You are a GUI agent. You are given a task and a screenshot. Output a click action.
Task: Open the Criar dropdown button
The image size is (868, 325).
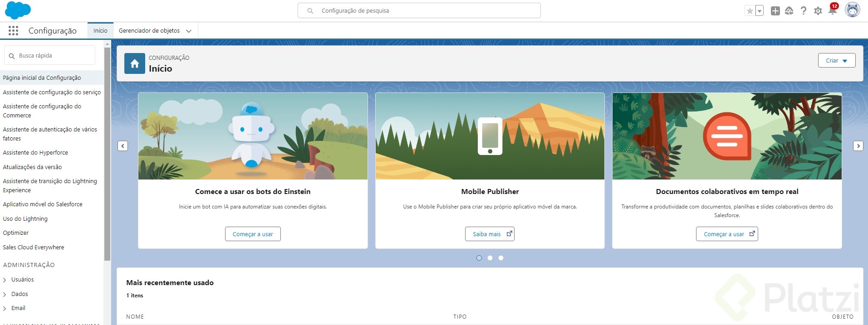click(x=837, y=60)
